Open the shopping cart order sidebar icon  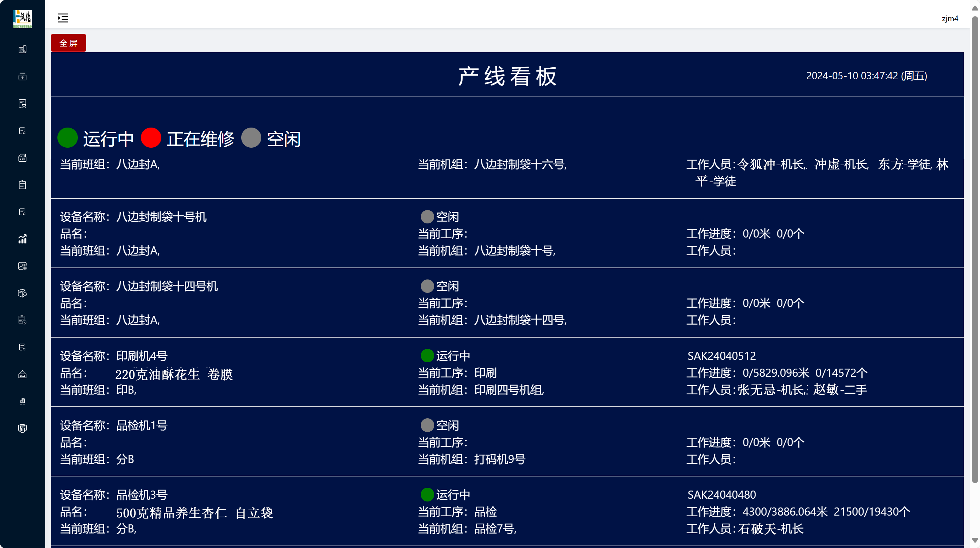(x=23, y=104)
